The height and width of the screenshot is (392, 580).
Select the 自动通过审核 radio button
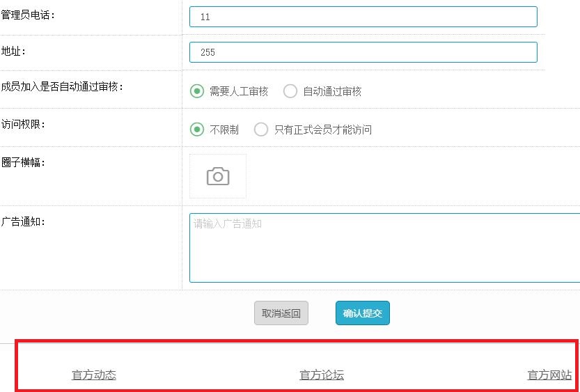pos(290,91)
